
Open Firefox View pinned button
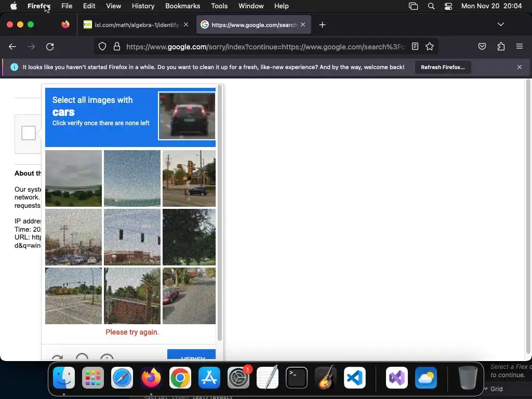pos(65,24)
